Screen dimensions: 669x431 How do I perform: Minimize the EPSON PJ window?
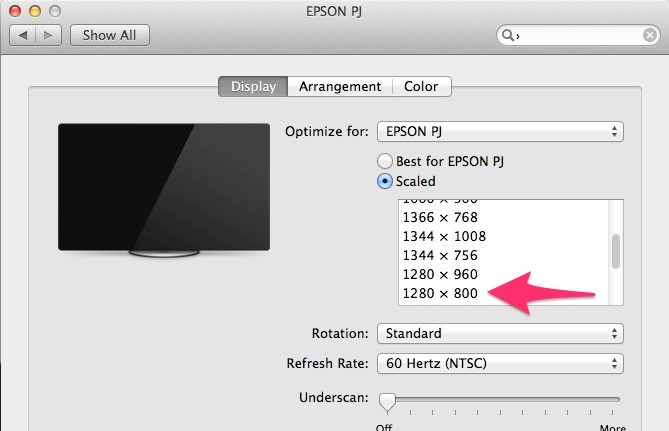pos(33,11)
